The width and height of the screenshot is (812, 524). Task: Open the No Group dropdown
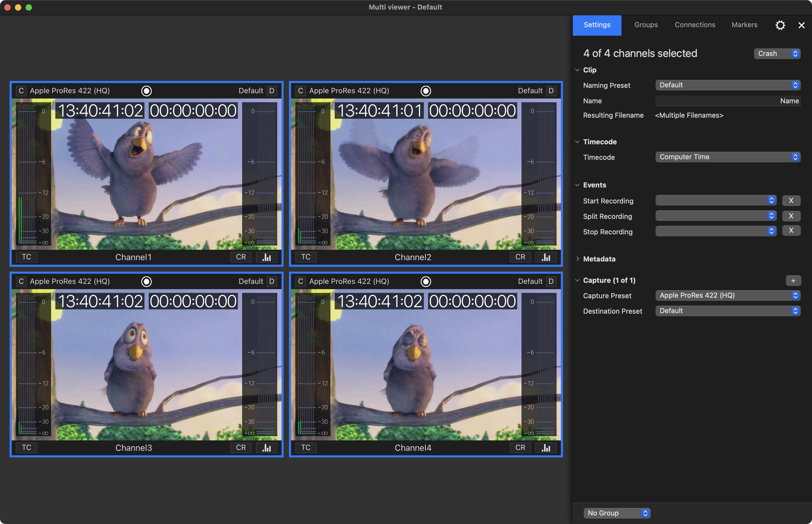tap(617, 513)
